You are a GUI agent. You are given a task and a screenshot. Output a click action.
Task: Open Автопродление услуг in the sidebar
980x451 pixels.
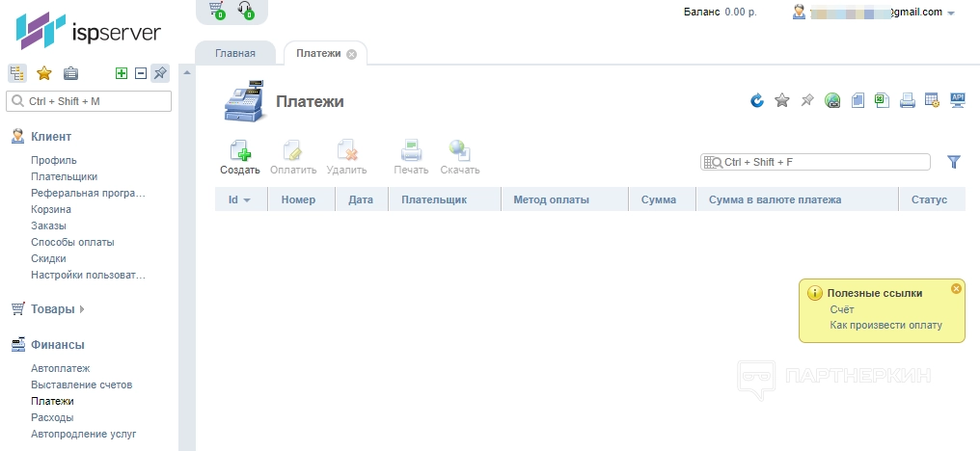pos(84,434)
